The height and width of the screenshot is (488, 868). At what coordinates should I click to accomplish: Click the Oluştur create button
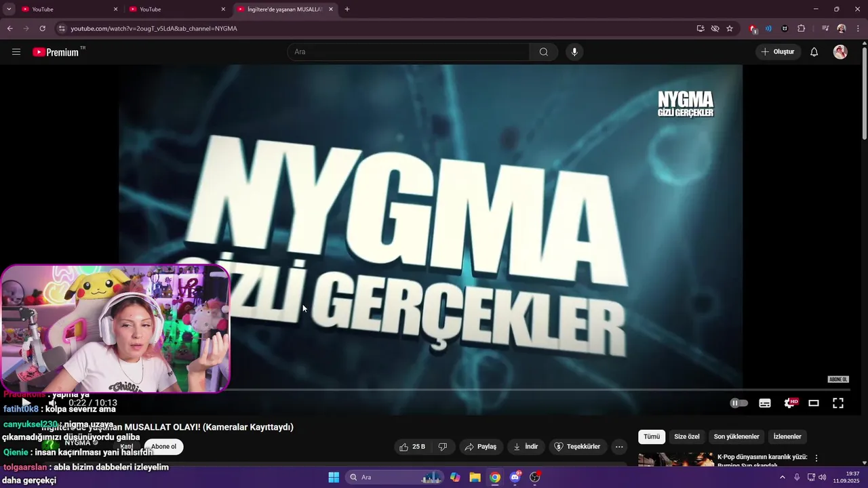click(x=778, y=52)
